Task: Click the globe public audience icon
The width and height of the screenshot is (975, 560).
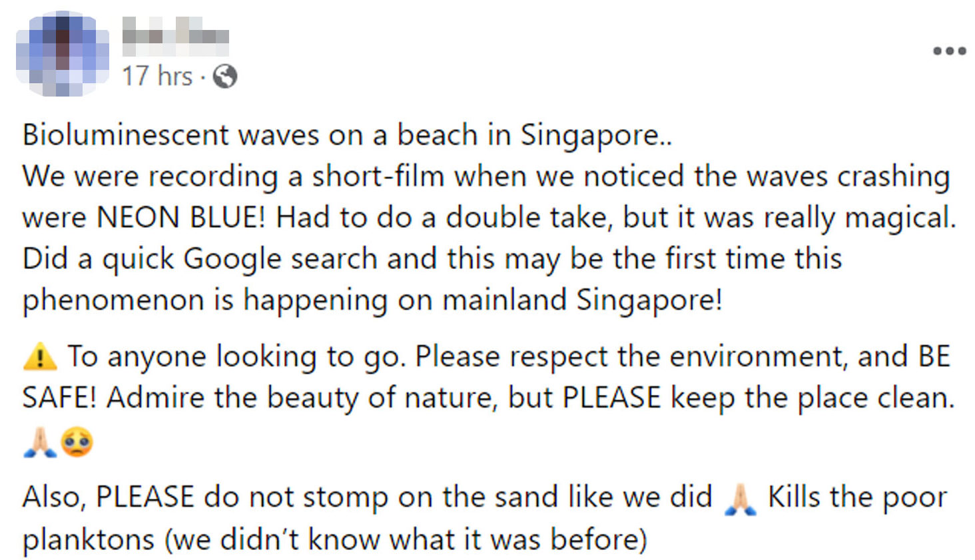Action: (x=225, y=77)
